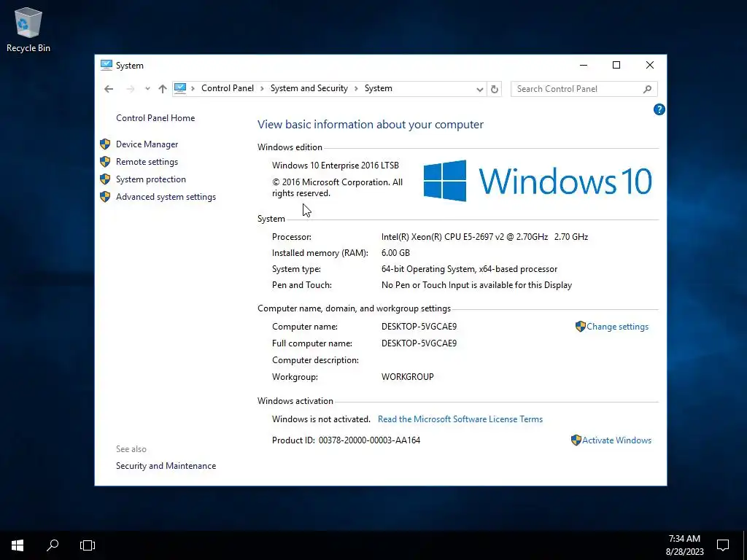The height and width of the screenshot is (560, 747).
Task: Click the computer icon in address bar
Action: click(x=180, y=88)
